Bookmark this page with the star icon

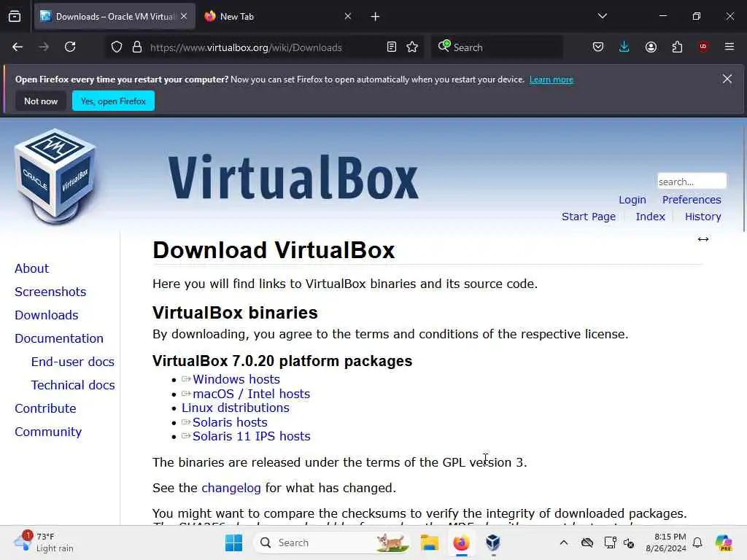pyautogui.click(x=413, y=47)
